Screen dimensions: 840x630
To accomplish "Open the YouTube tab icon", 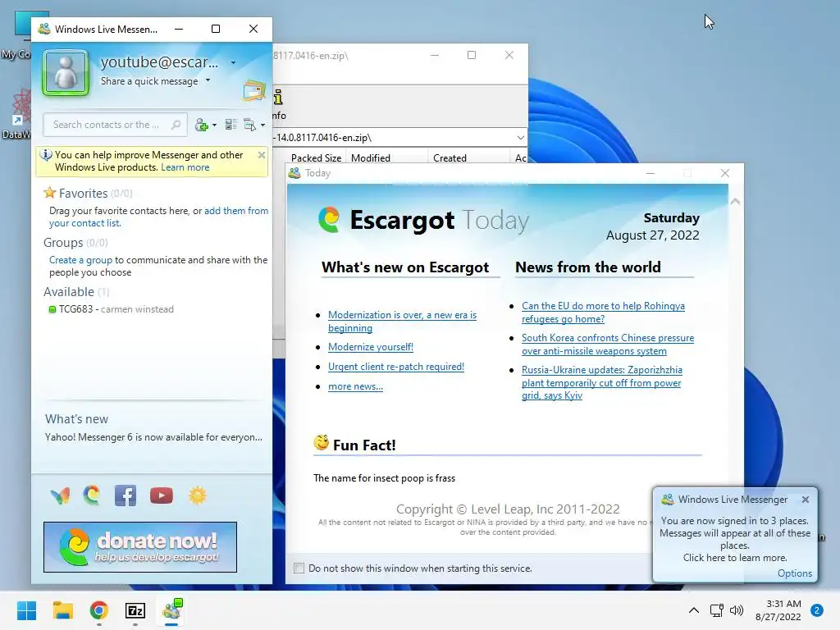I will [x=162, y=495].
